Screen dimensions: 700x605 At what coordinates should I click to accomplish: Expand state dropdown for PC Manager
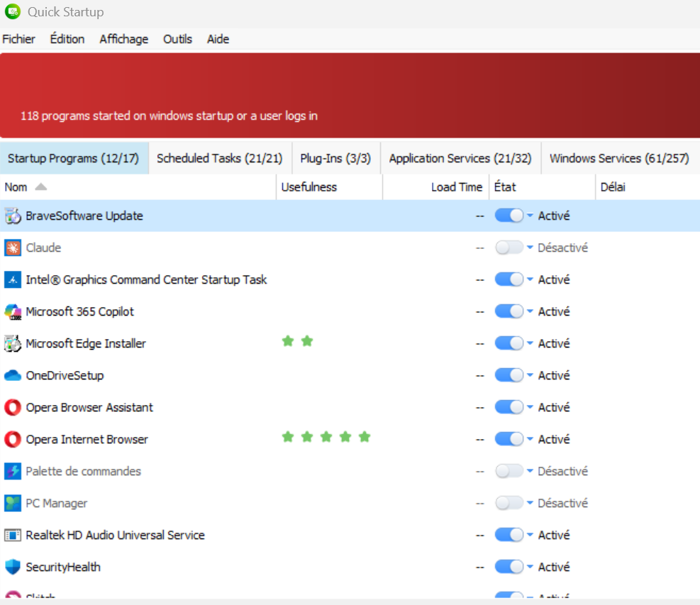530,503
